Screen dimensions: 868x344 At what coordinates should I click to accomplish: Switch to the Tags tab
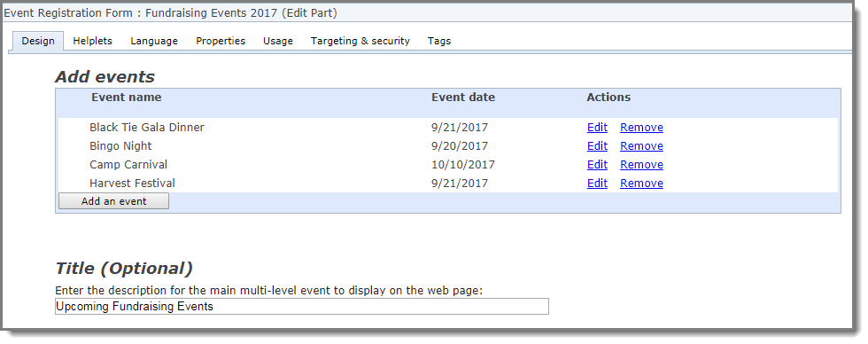click(439, 41)
